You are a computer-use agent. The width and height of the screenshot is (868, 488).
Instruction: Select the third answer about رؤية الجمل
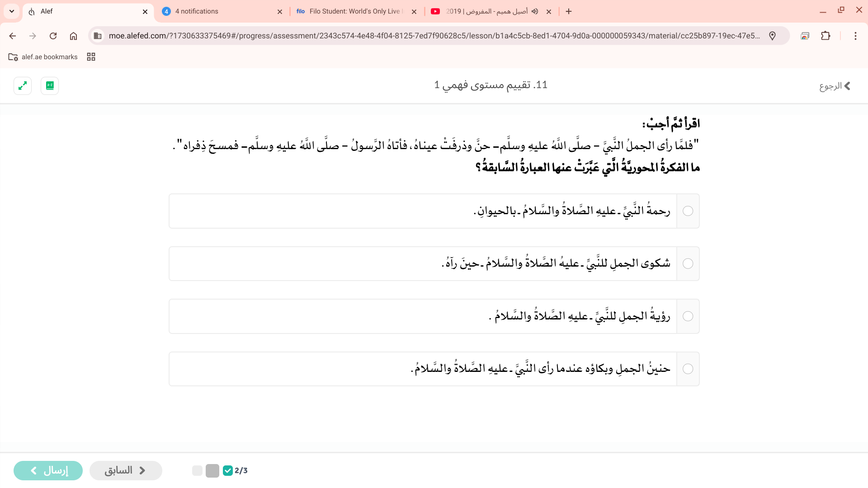tap(688, 316)
